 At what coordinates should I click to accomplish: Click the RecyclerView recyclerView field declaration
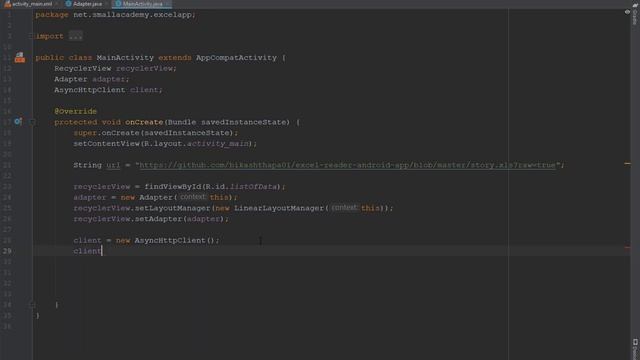[116, 69]
